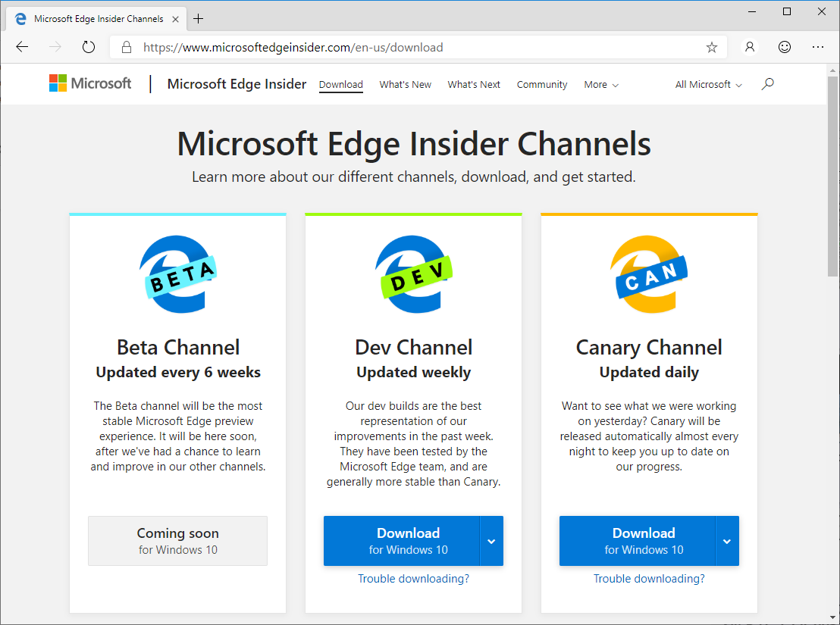840x625 pixels.
Task: Go to the What's New page
Action: pos(405,85)
